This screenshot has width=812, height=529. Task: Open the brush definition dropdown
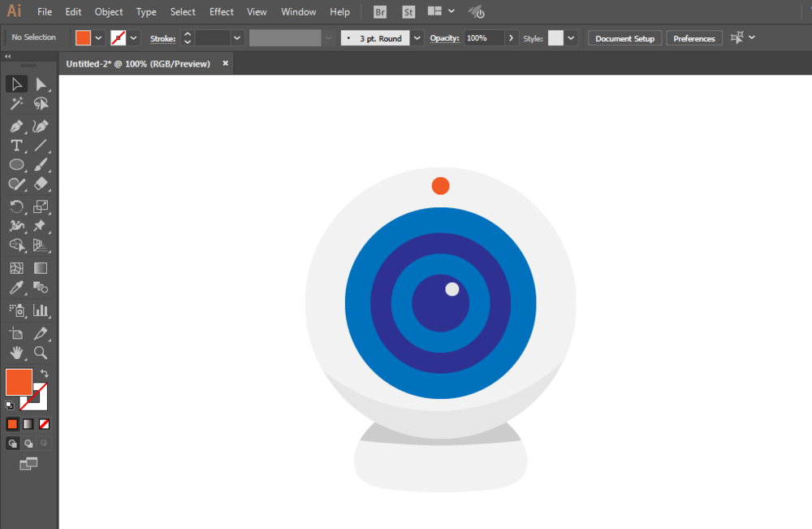click(x=417, y=38)
